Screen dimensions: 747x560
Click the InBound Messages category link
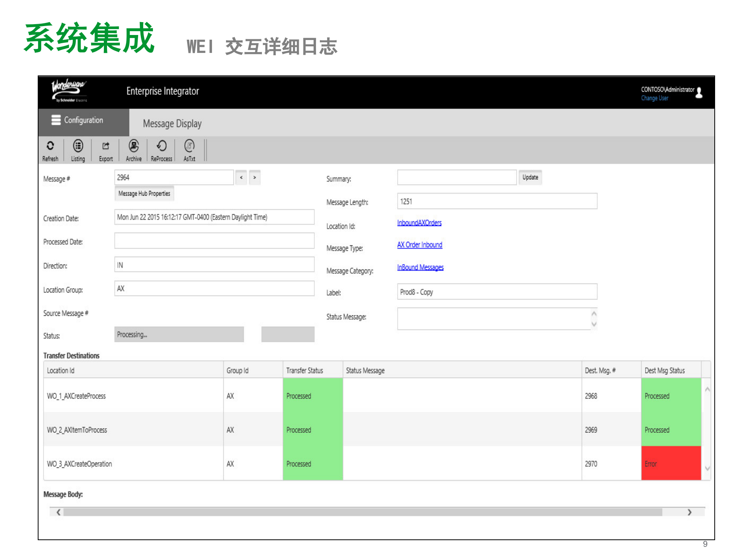(420, 267)
